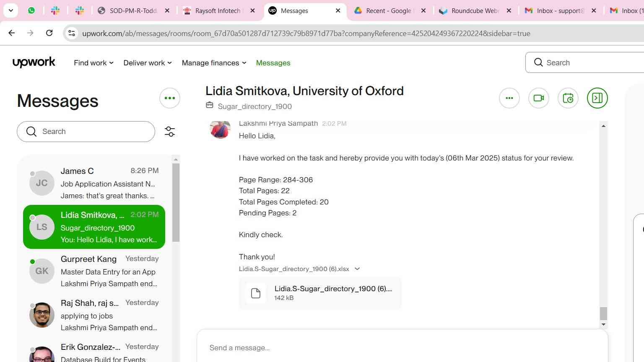This screenshot has height=362, width=644.
Task: Go forward in browser history
Action: pos(30,33)
